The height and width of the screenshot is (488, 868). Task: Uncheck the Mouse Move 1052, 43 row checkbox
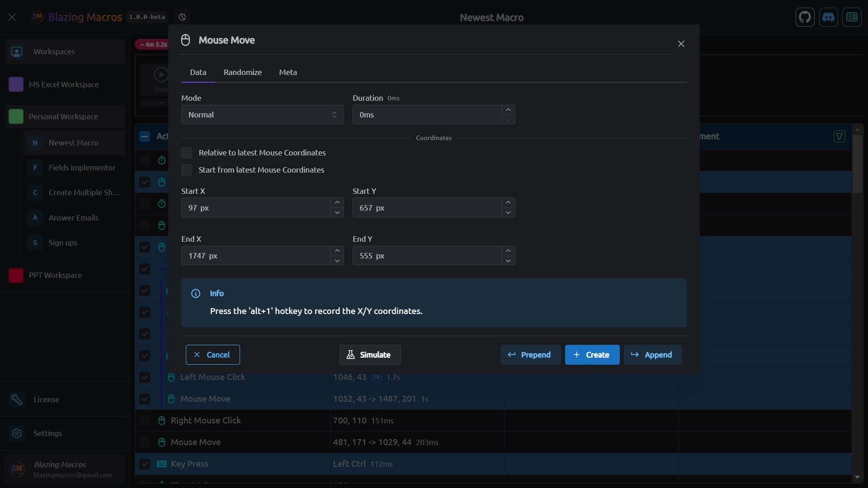[145, 399]
